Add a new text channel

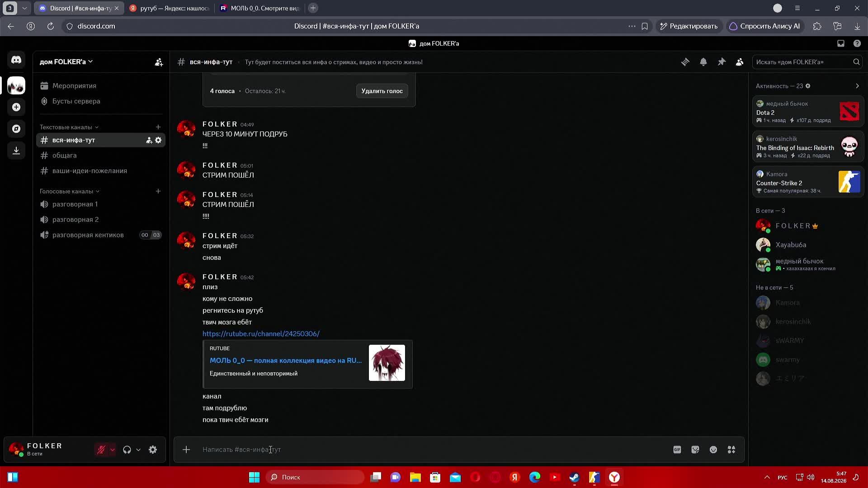158,127
